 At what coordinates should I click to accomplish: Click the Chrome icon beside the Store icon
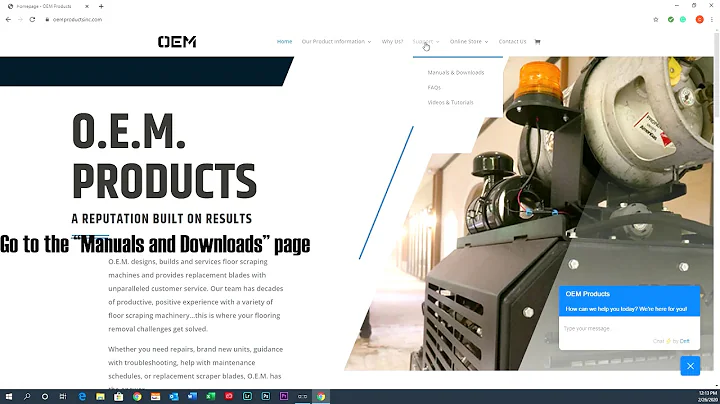coord(137,396)
